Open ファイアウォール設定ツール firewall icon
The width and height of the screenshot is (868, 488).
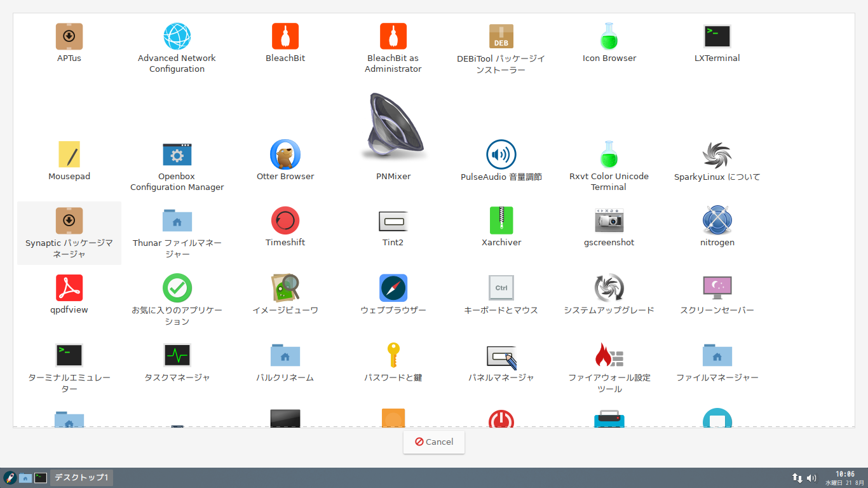[x=609, y=355]
